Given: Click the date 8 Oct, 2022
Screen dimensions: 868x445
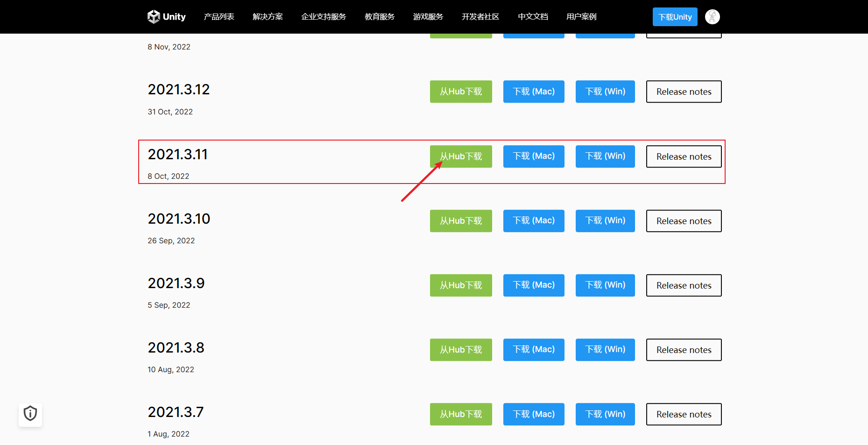Looking at the screenshot, I should point(168,176).
